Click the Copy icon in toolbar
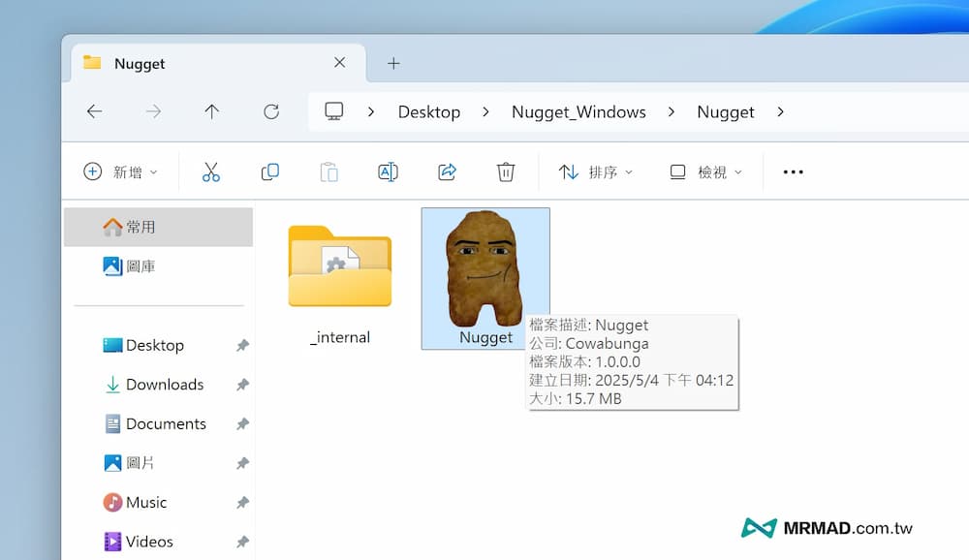The image size is (969, 560). point(270,171)
